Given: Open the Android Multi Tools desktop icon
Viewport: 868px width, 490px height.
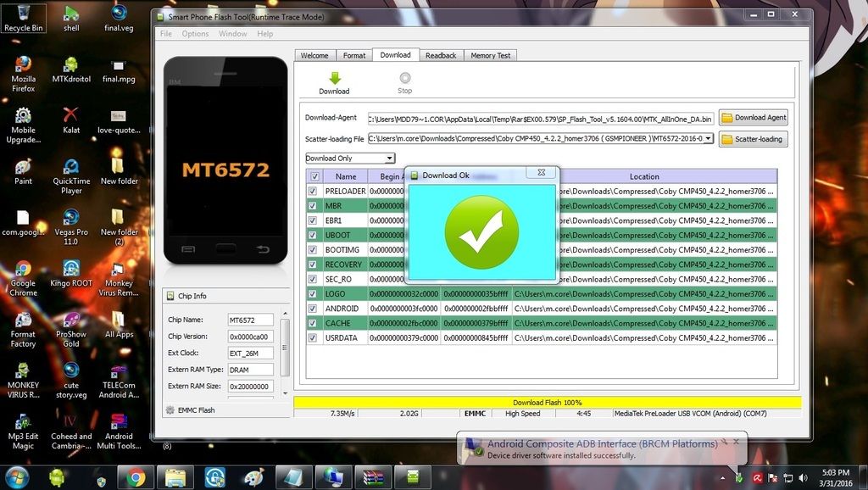Looking at the screenshot, I should click(x=119, y=432).
